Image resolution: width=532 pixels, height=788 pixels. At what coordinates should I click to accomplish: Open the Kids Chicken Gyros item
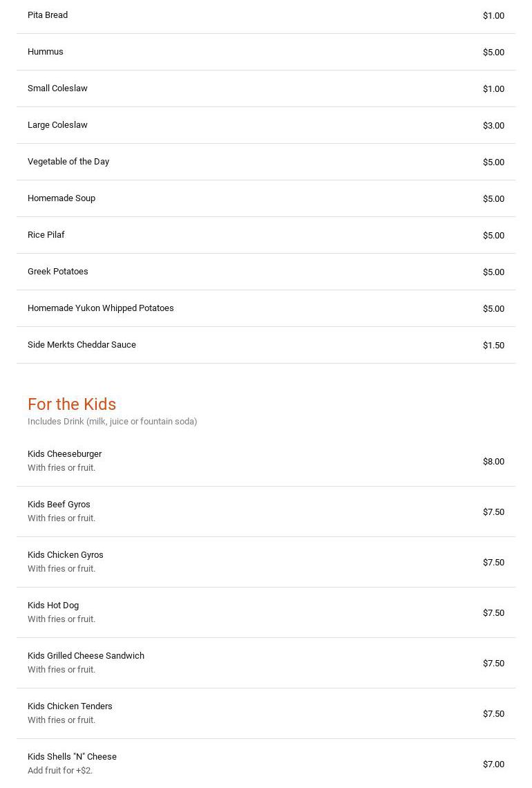(66, 555)
